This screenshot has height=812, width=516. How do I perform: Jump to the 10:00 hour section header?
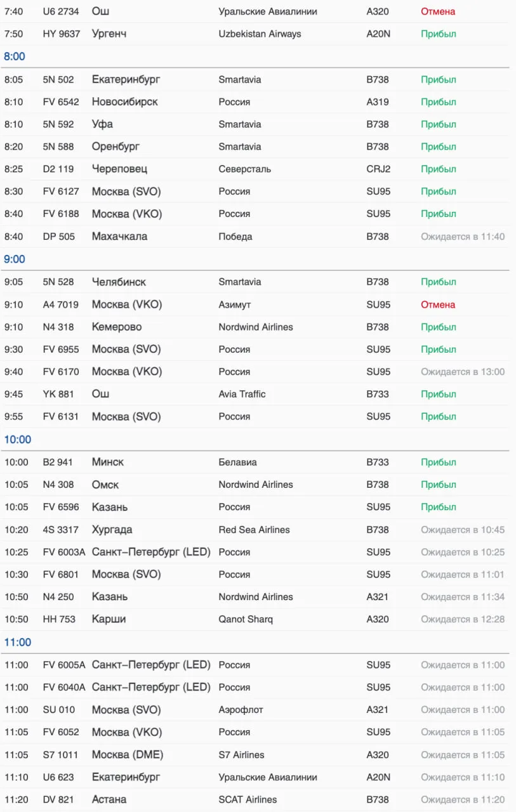[18, 439]
